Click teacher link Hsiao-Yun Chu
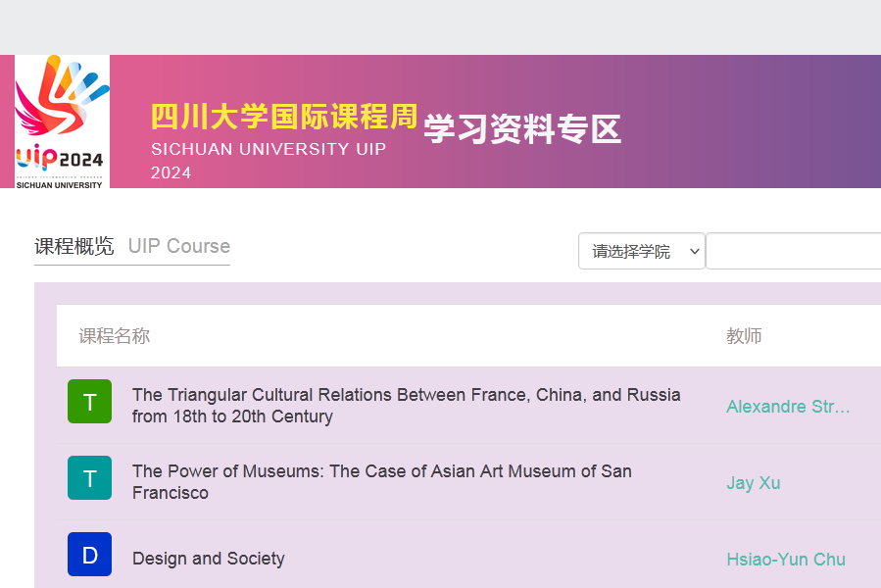The width and height of the screenshot is (881, 588). [x=786, y=560]
